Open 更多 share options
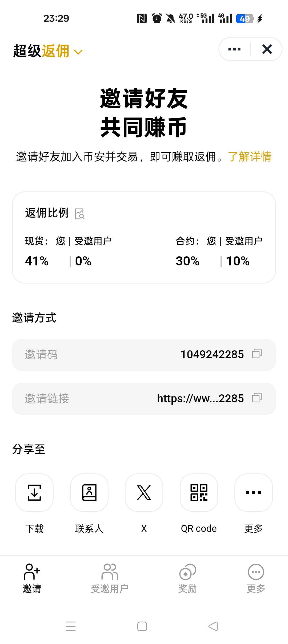Screen dimensions: 288x644 pos(254,493)
